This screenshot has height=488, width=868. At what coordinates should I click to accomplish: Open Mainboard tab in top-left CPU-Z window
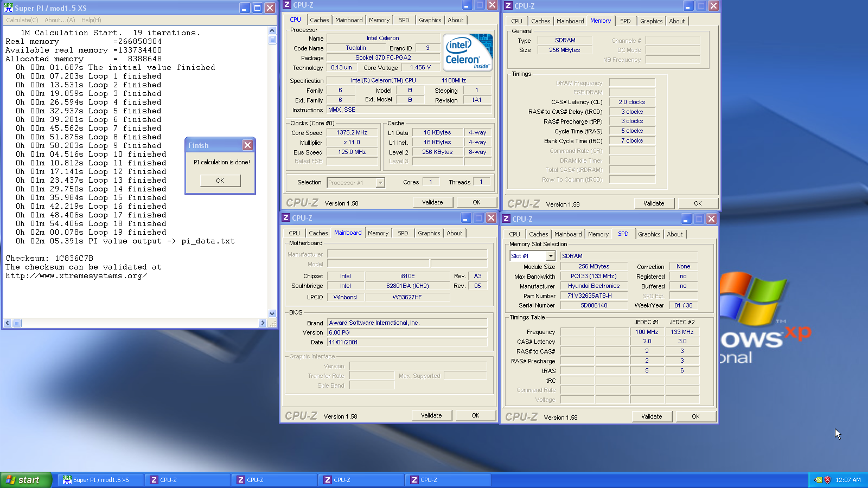pyautogui.click(x=349, y=20)
